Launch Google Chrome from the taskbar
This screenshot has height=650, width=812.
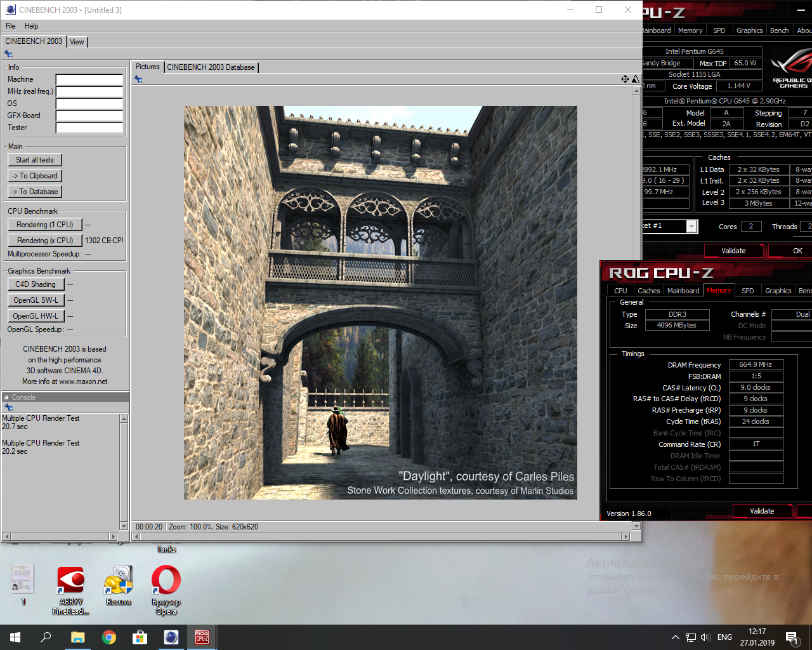tap(109, 637)
